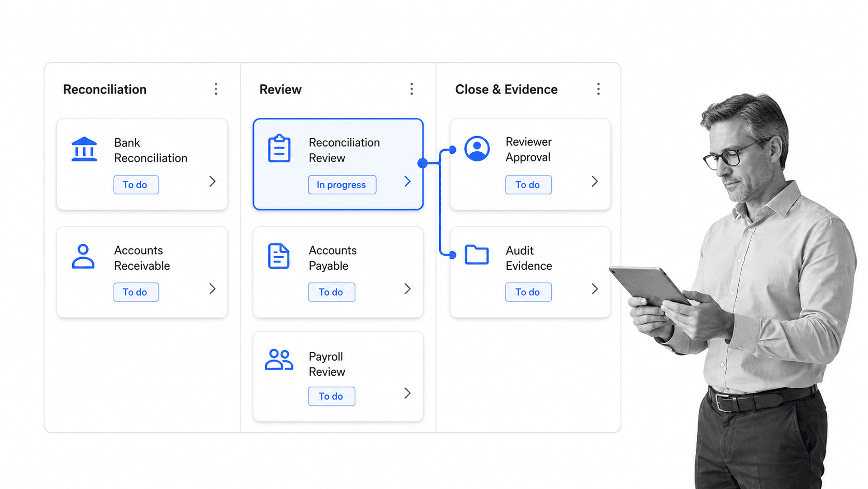Image resolution: width=868 pixels, height=489 pixels.
Task: Click connector endpoint dot beside Reviewer Approval
Action: [x=453, y=150]
